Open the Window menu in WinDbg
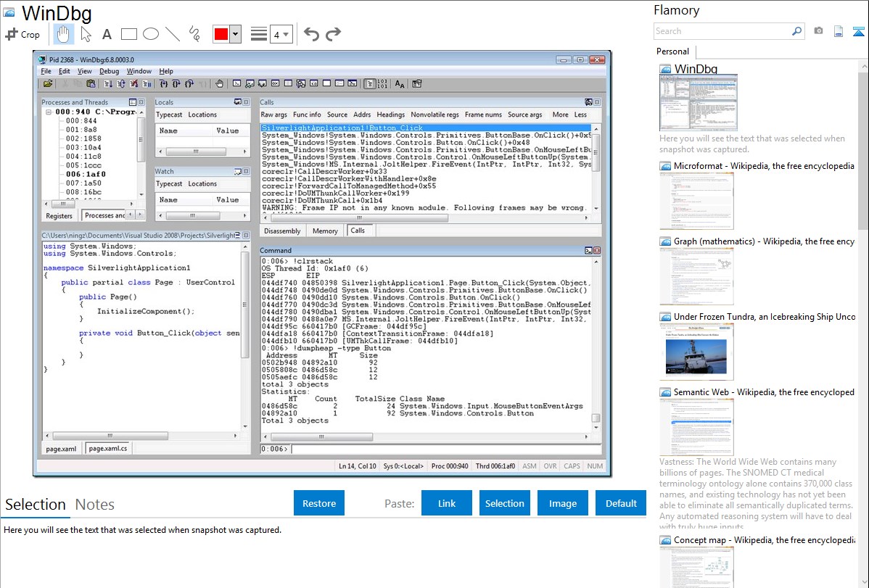The width and height of the screenshot is (869, 588). pos(139,71)
